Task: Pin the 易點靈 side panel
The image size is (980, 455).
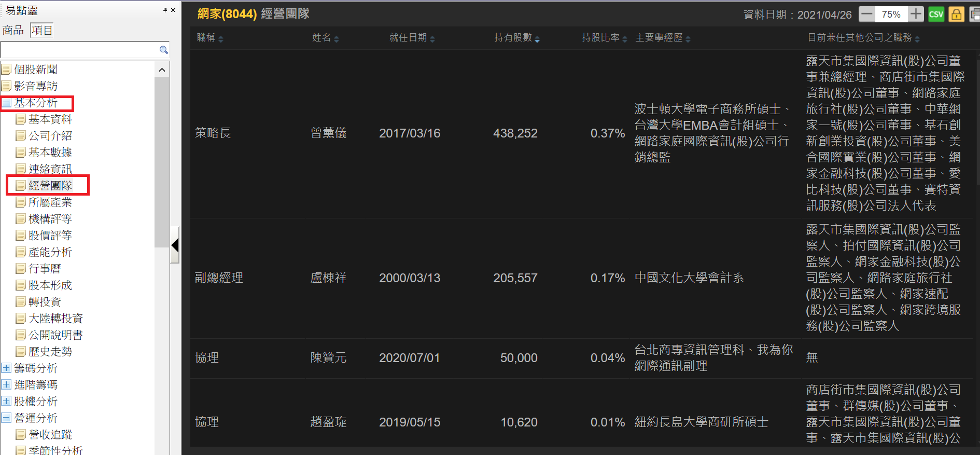Action: pyautogui.click(x=165, y=10)
